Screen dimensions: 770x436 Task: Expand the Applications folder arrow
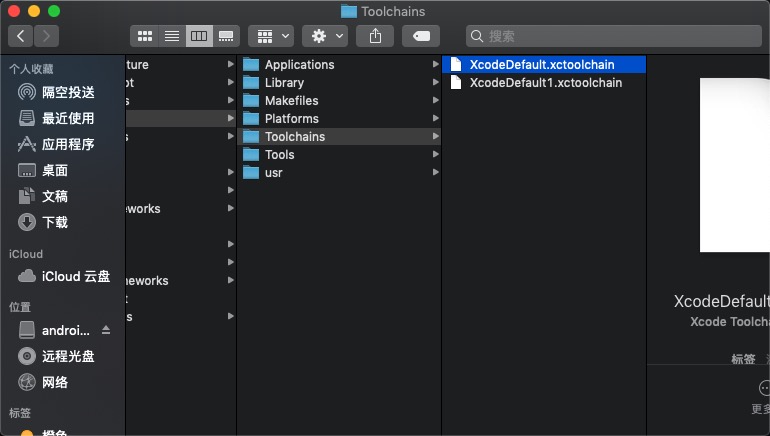pos(435,64)
